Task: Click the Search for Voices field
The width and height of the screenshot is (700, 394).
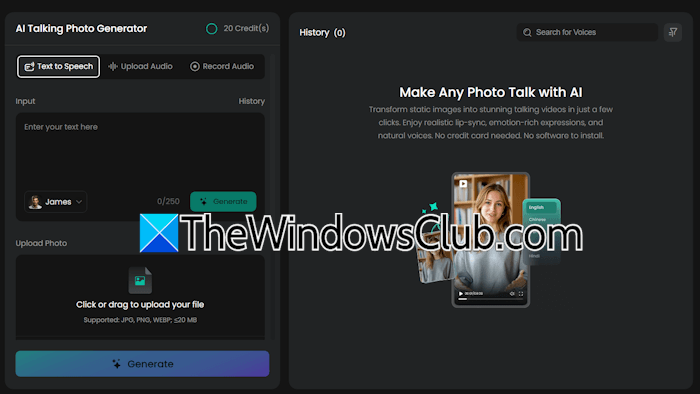Action: (x=587, y=32)
